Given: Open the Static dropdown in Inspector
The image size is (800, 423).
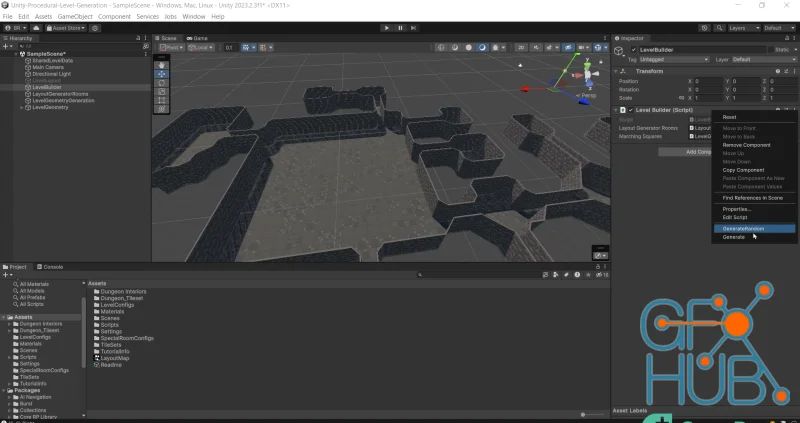Looking at the screenshot, I should (x=794, y=50).
